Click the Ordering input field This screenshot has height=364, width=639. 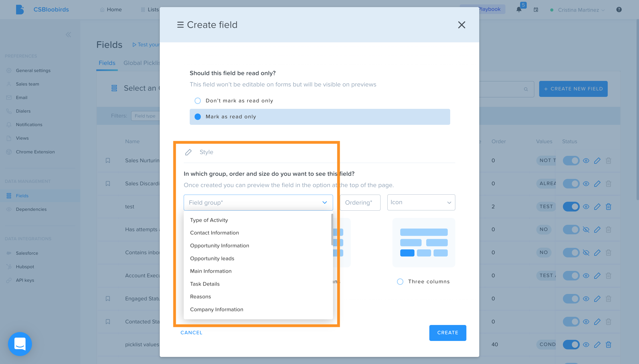point(360,202)
